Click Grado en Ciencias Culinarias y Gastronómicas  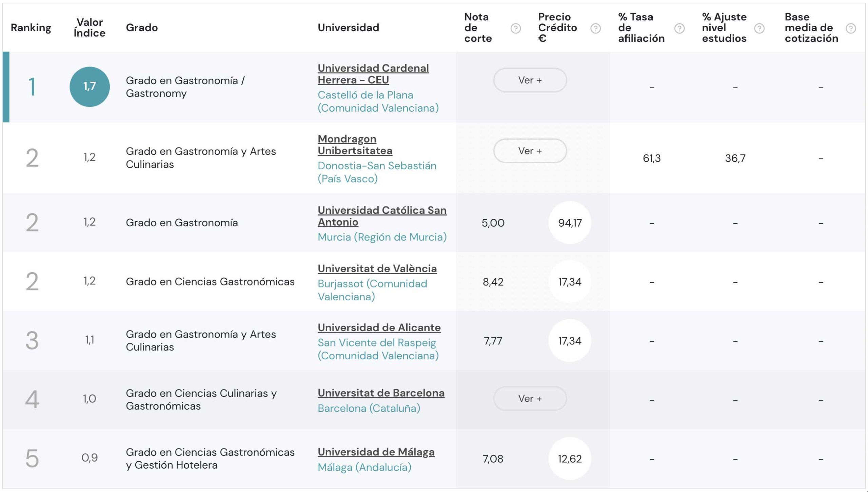pos(201,399)
